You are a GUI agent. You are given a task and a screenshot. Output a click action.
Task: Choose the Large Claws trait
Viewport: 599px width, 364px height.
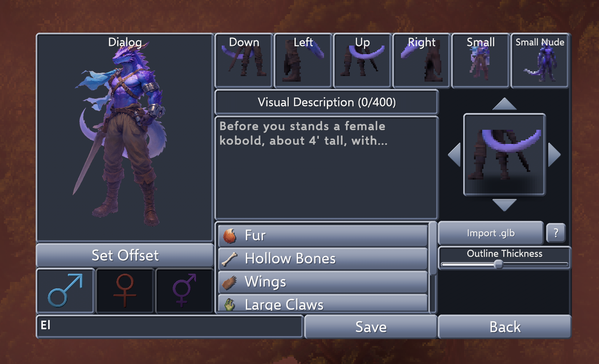coord(323,303)
